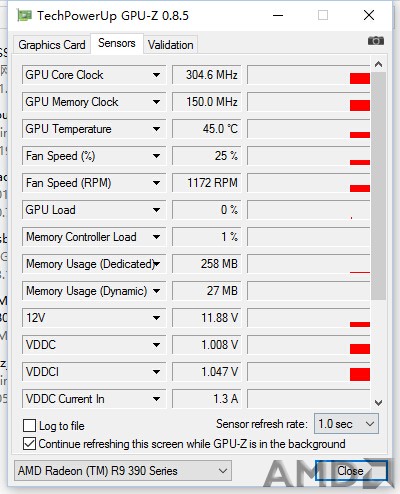Enable the Log to file checkbox
This screenshot has height=494, width=400.
coord(29,426)
